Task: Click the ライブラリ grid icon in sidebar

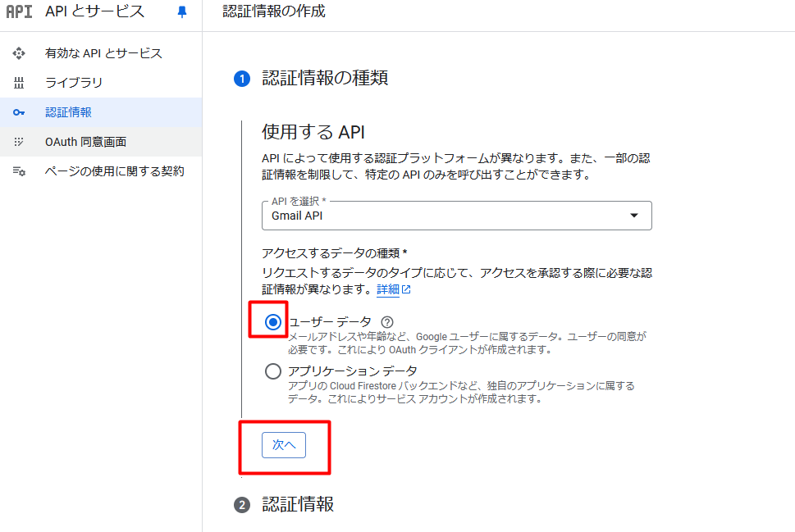Action: pos(19,82)
